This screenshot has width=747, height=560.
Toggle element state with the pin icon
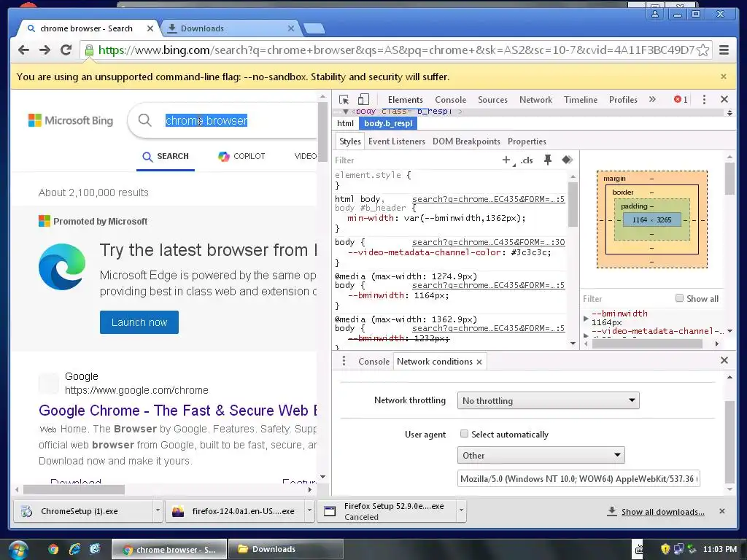click(548, 160)
